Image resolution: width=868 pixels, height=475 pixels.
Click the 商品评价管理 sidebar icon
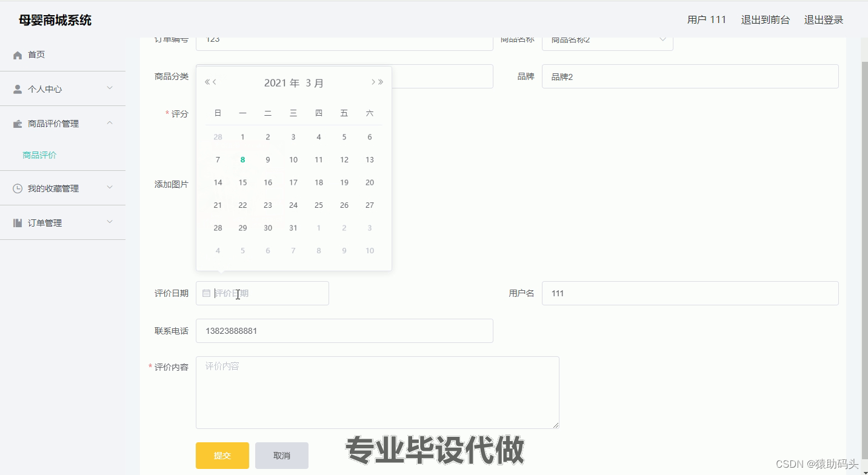(x=18, y=124)
